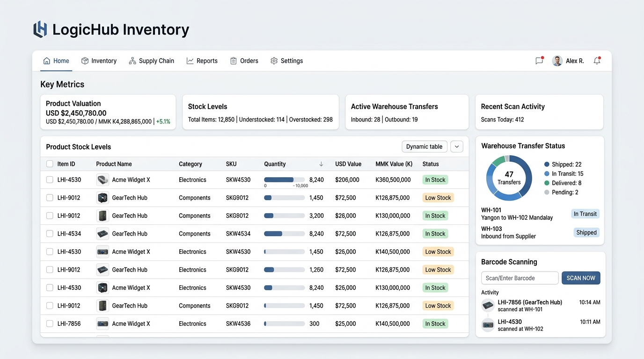Switch to the Supply Chain tab

coord(151,61)
